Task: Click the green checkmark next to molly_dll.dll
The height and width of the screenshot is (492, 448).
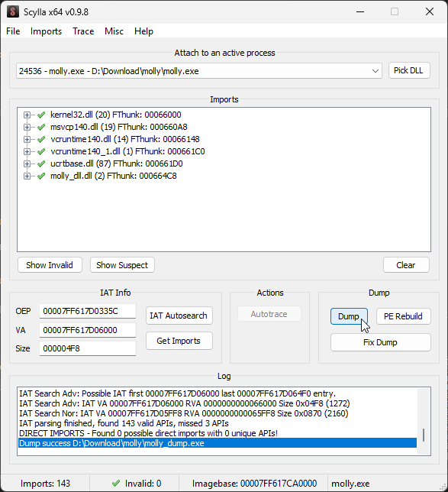Action: click(x=41, y=176)
